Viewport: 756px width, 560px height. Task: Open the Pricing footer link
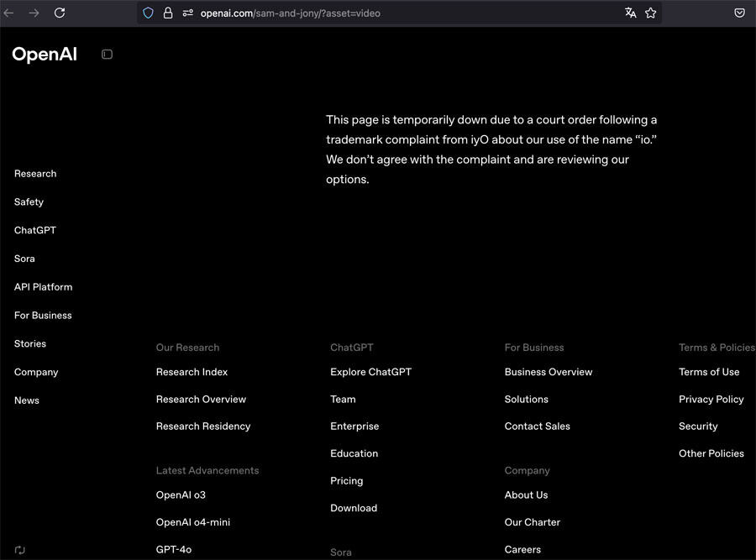347,481
